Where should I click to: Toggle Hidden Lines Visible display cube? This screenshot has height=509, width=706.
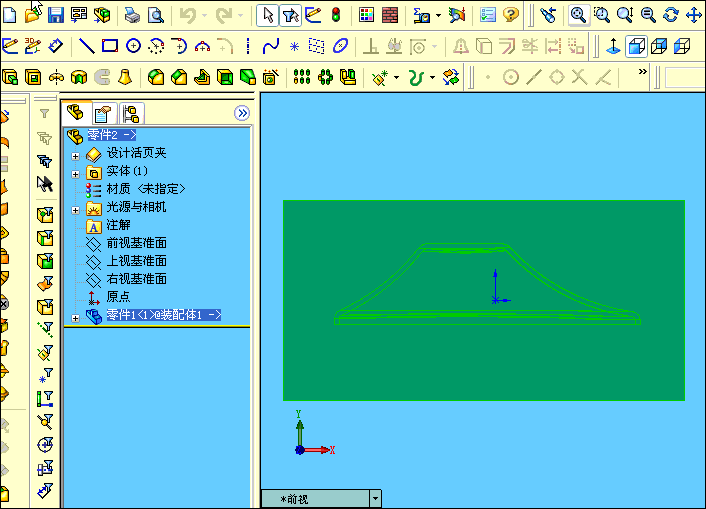[659, 46]
